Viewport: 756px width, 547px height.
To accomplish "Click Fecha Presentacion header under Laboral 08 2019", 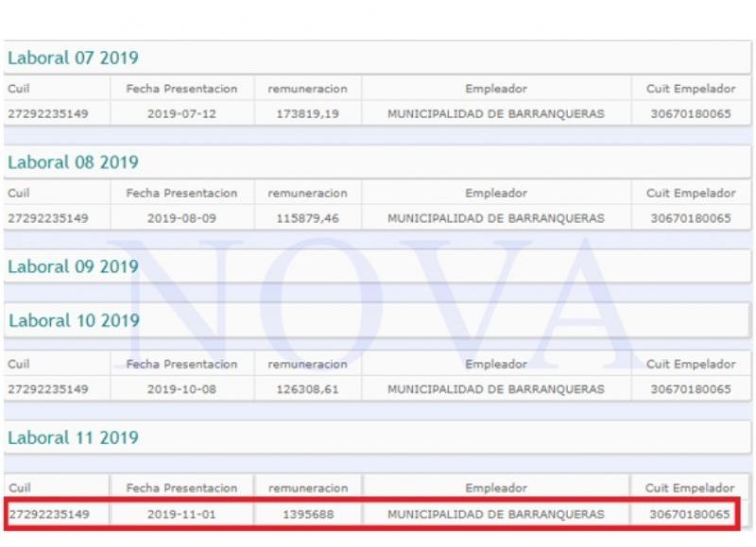I will (x=181, y=194).
